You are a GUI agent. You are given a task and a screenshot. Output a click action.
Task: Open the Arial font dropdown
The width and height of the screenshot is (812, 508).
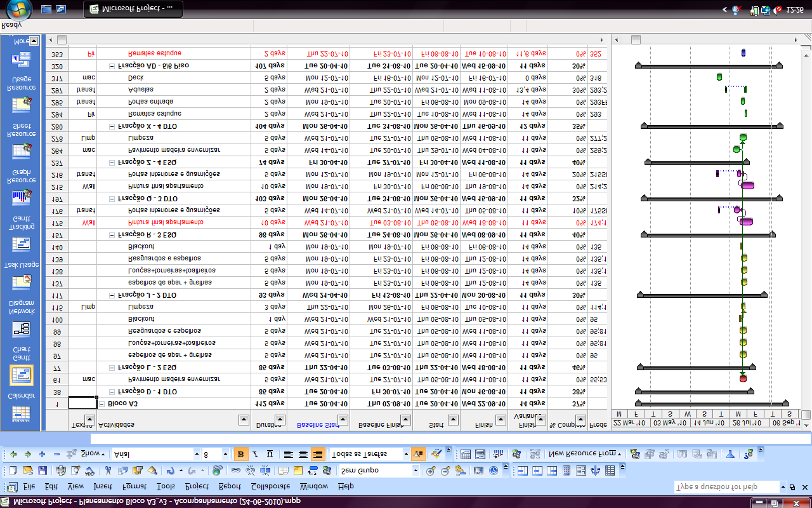coord(197,454)
